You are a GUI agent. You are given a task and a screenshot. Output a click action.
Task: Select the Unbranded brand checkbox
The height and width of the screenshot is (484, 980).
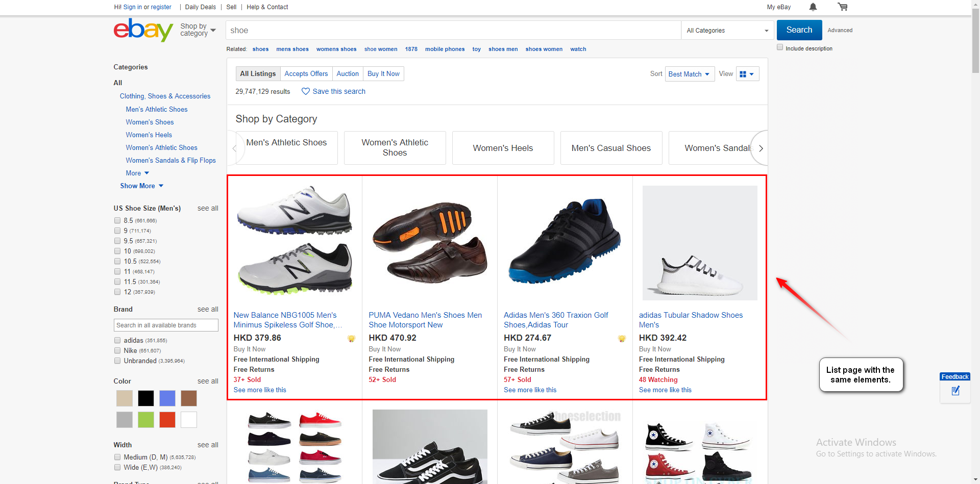coord(117,361)
